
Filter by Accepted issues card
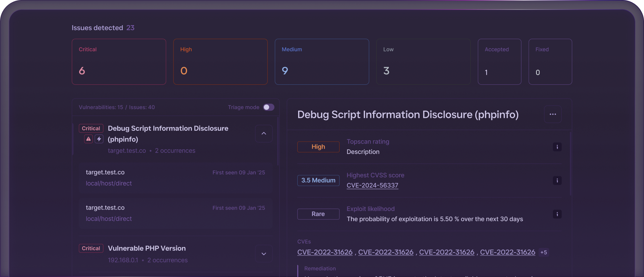[500, 62]
